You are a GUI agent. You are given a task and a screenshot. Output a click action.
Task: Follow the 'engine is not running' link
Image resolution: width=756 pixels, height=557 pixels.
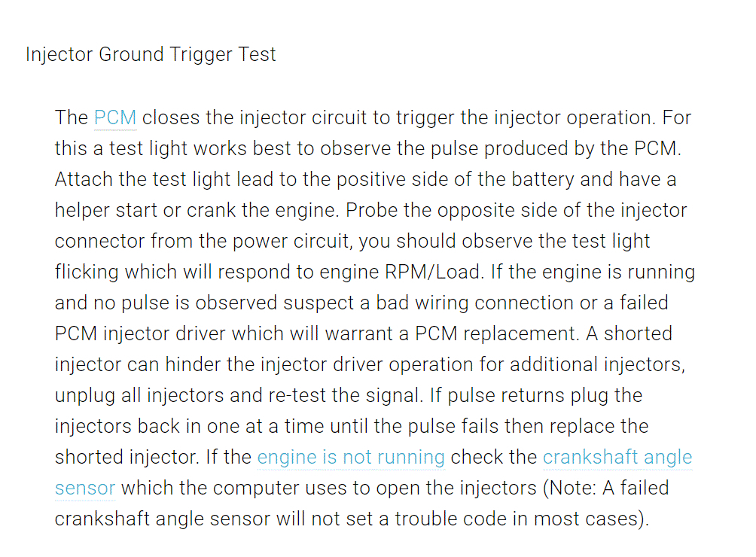coord(351,458)
